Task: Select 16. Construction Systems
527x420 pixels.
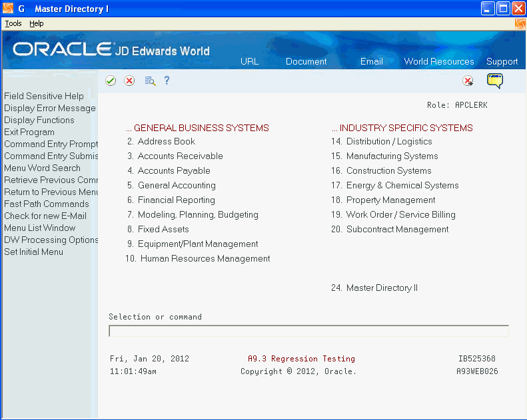Action: click(x=381, y=171)
